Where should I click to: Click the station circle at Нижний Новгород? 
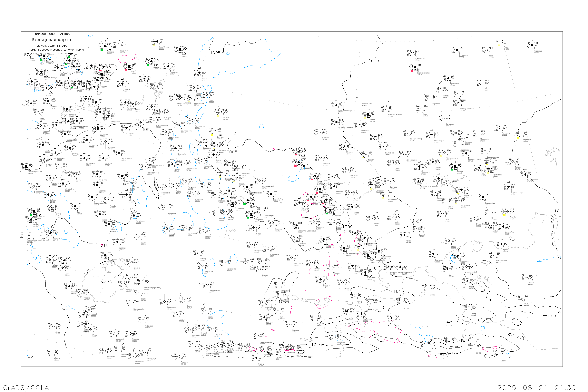42,72
